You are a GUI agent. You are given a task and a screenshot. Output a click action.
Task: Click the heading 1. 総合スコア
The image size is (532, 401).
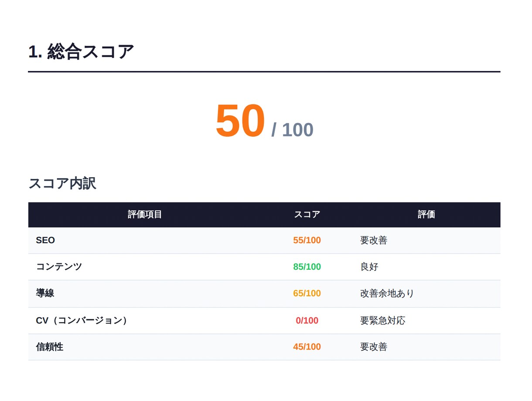pos(81,52)
